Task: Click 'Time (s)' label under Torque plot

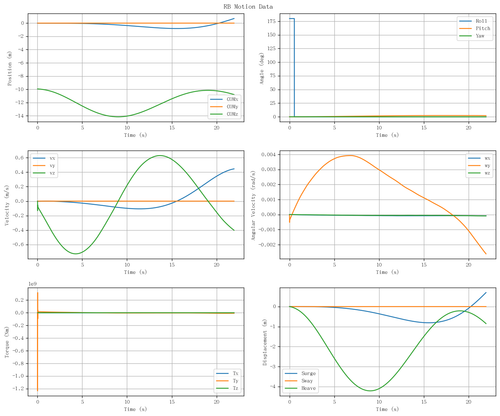Action: pos(135,409)
